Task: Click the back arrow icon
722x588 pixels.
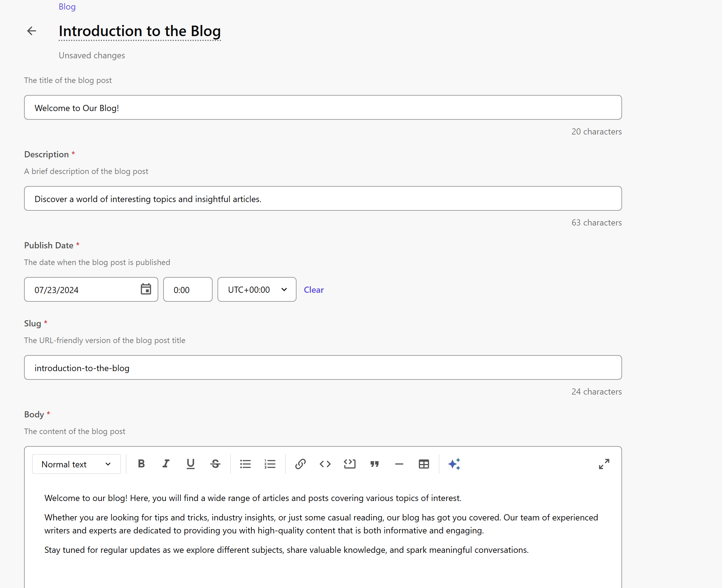Action: pyautogui.click(x=31, y=31)
